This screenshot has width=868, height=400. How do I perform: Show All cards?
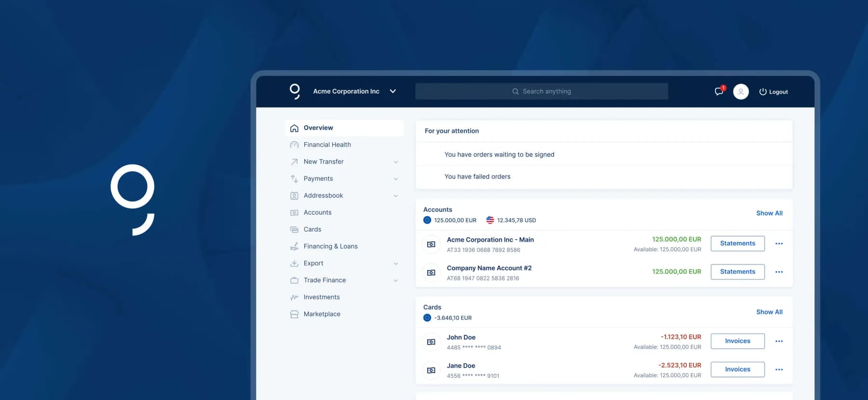click(769, 312)
